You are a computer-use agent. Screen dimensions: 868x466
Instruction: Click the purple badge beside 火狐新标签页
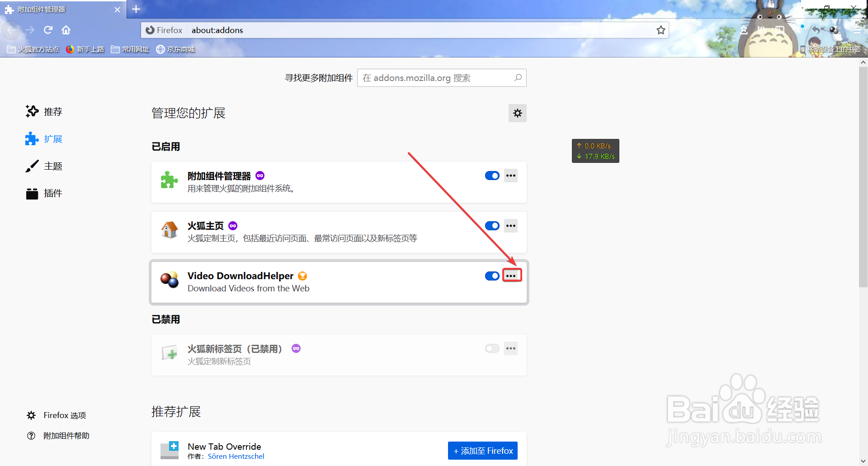[x=296, y=348]
